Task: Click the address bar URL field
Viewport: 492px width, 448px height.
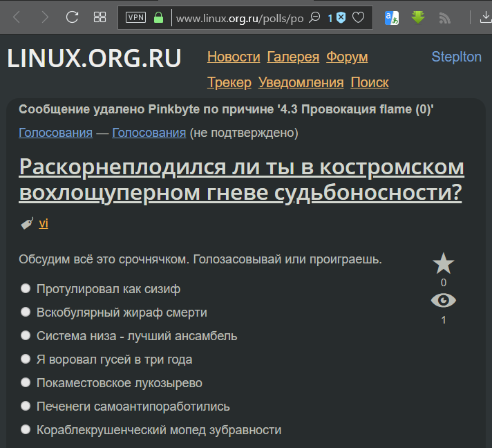Action: coord(240,19)
